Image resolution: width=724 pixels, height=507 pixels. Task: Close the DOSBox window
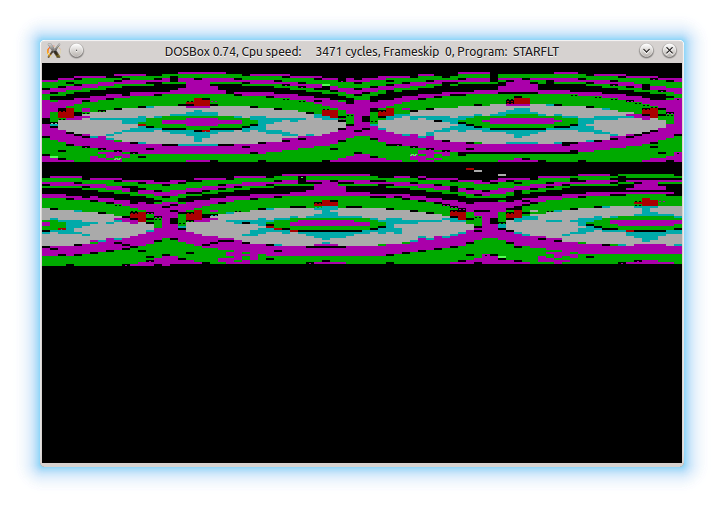coord(669,51)
